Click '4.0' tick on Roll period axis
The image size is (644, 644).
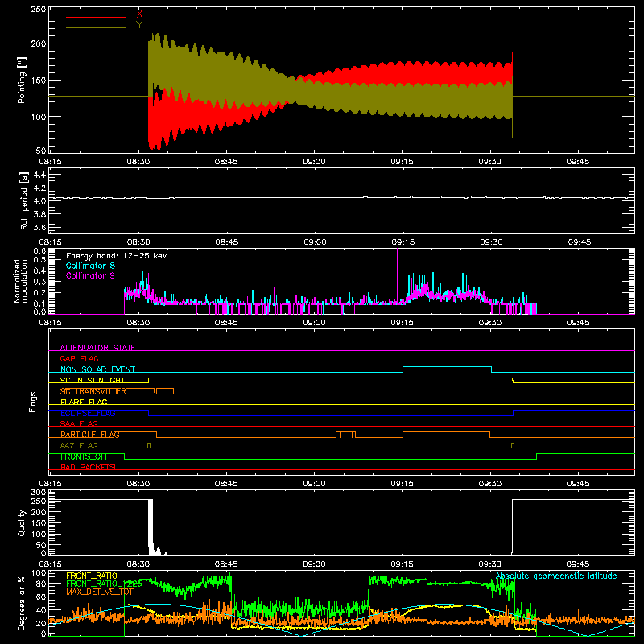pyautogui.click(x=39, y=201)
